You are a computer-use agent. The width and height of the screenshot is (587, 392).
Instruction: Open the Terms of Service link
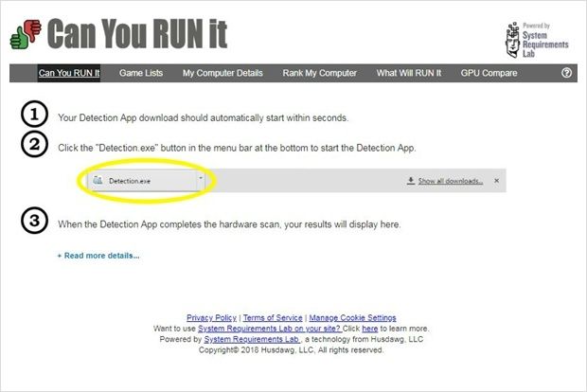point(273,318)
